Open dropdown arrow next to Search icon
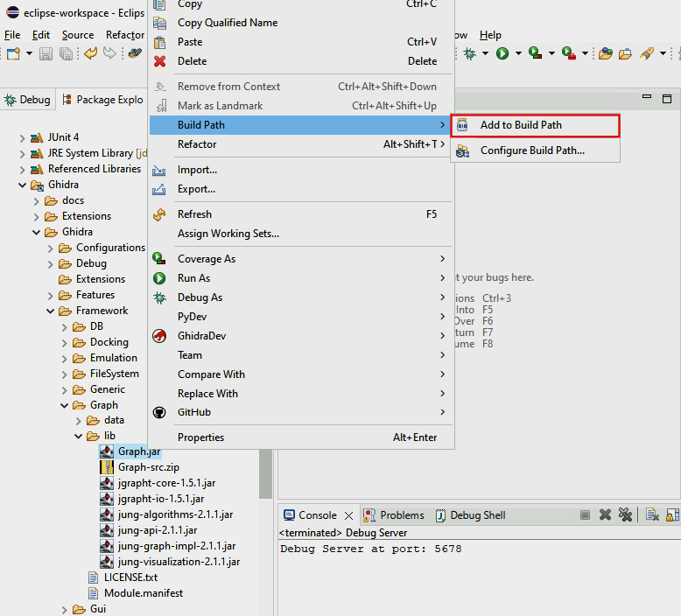The width and height of the screenshot is (681, 616). [x=663, y=53]
